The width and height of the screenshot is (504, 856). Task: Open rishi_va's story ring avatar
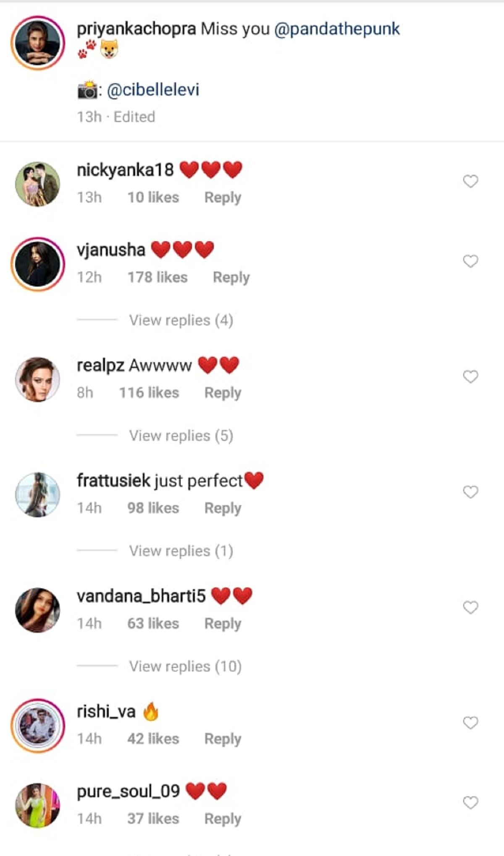(x=38, y=726)
